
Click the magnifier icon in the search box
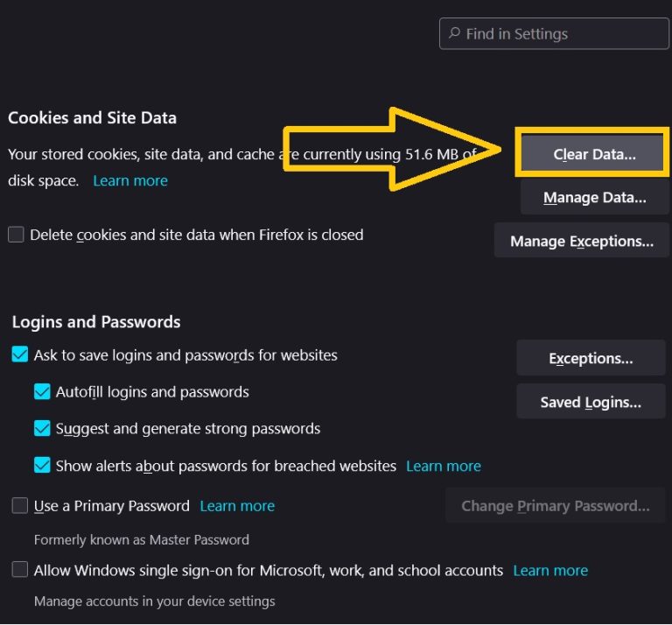click(x=455, y=32)
